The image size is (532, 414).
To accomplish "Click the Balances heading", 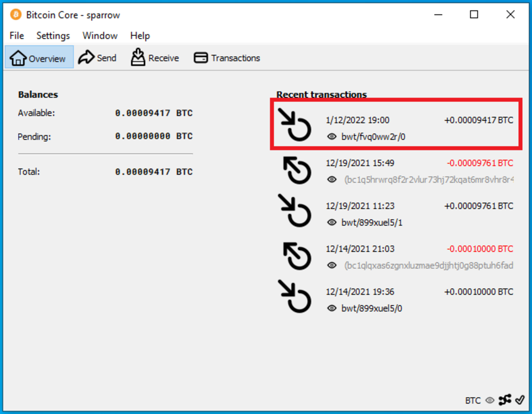I will [x=38, y=95].
